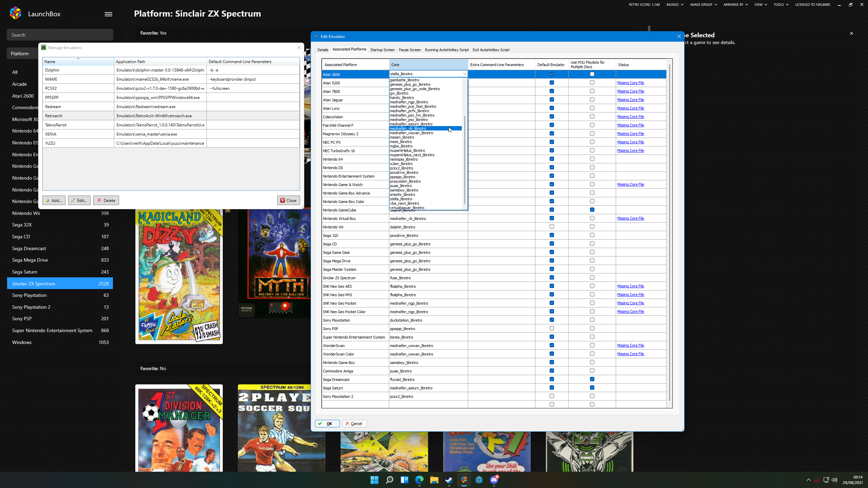Viewport: 868px width, 488px height.
Task: Open Exit AutoHotkey Script tab
Action: (491, 50)
